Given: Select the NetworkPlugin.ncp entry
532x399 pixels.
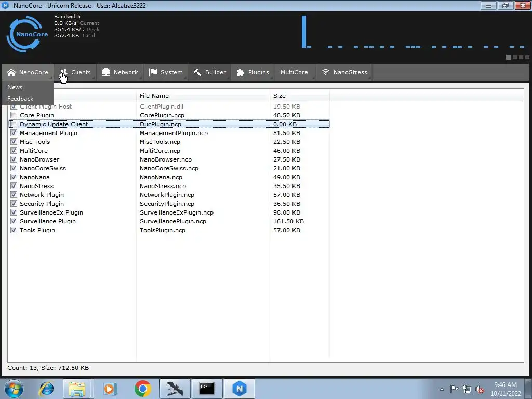Looking at the screenshot, I should click(x=167, y=195).
